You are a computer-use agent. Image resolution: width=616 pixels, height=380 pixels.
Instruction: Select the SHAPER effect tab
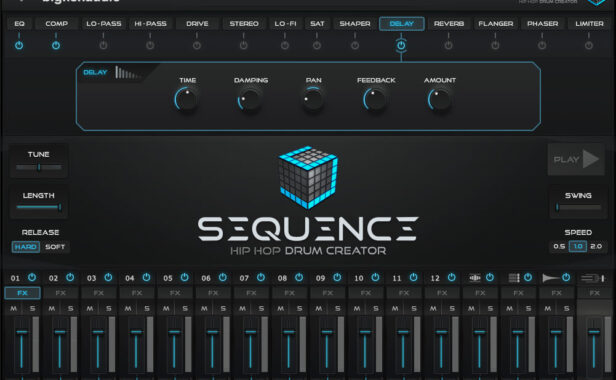(x=355, y=24)
